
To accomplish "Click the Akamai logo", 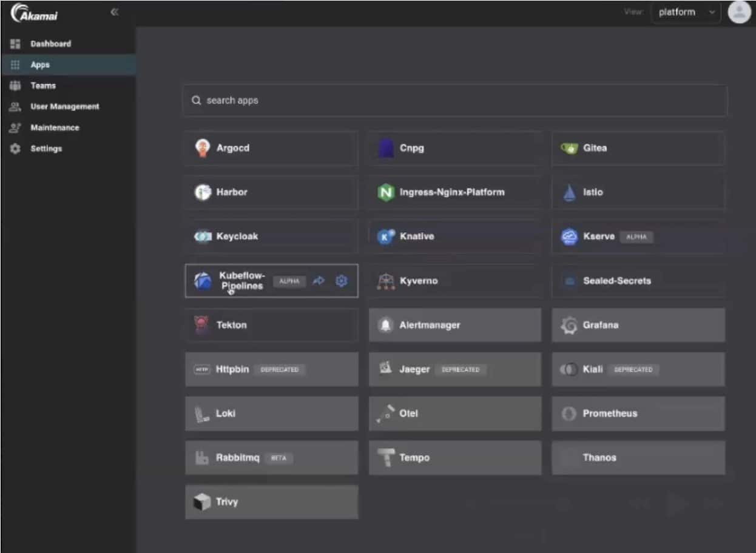I will pos(35,13).
